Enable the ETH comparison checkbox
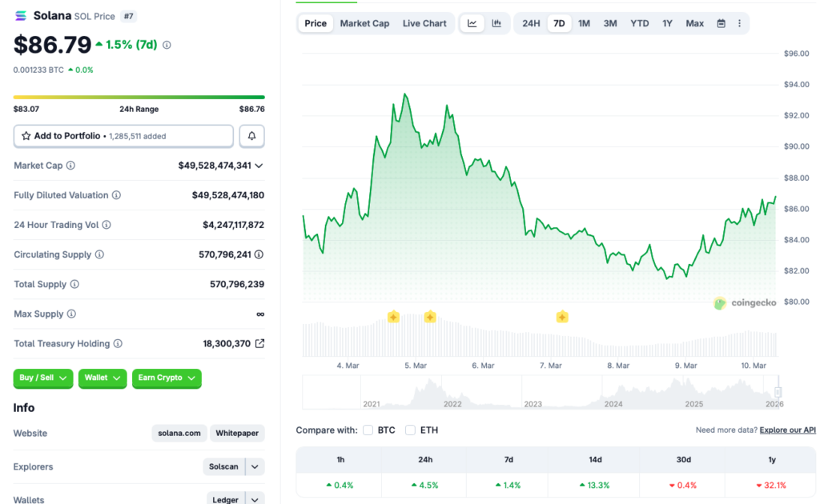Viewport: 820px width, 504px height. (410, 430)
